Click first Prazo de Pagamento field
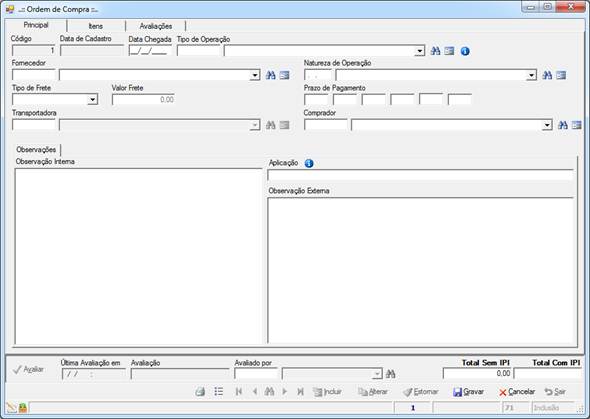 [x=316, y=100]
